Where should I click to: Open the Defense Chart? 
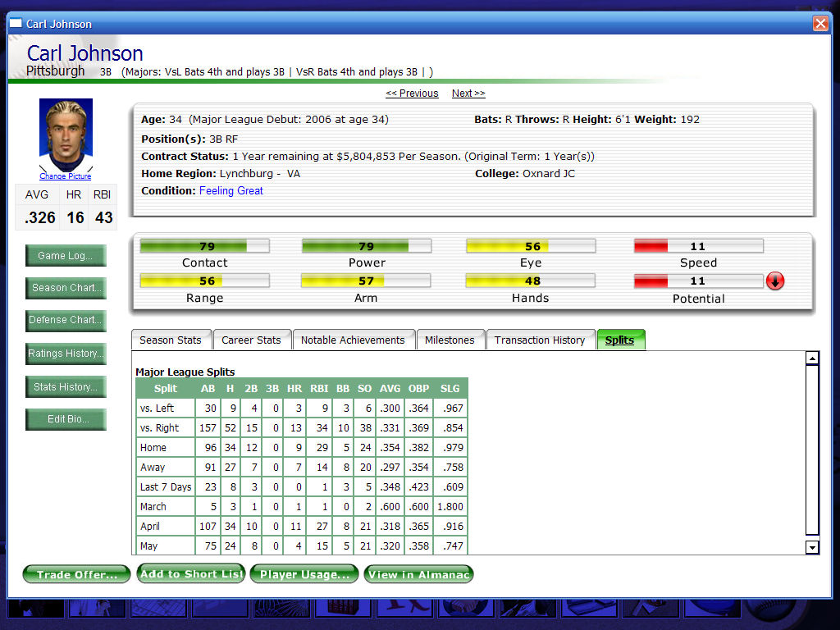(x=66, y=321)
